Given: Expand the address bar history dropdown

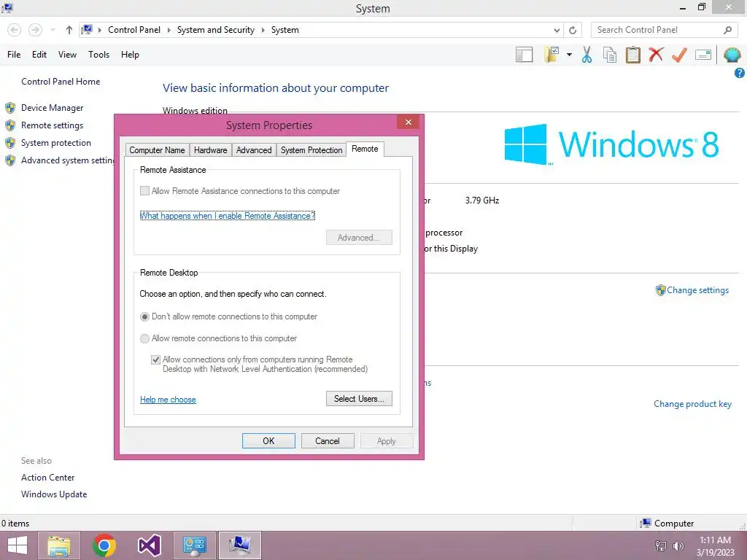Looking at the screenshot, I should pyautogui.click(x=557, y=30).
